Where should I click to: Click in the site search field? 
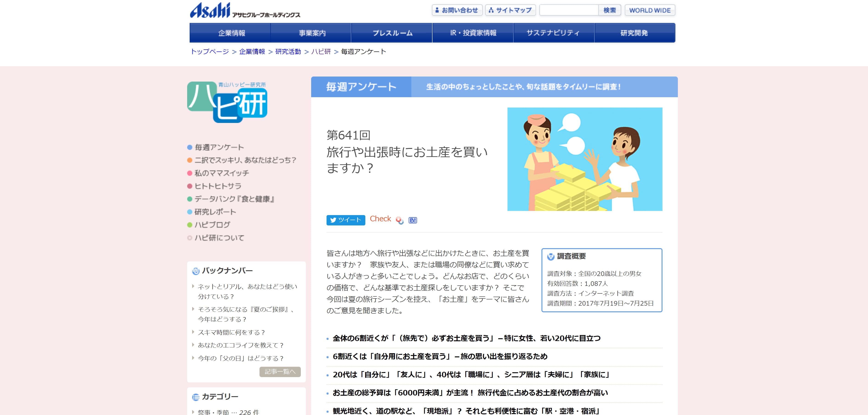click(569, 10)
